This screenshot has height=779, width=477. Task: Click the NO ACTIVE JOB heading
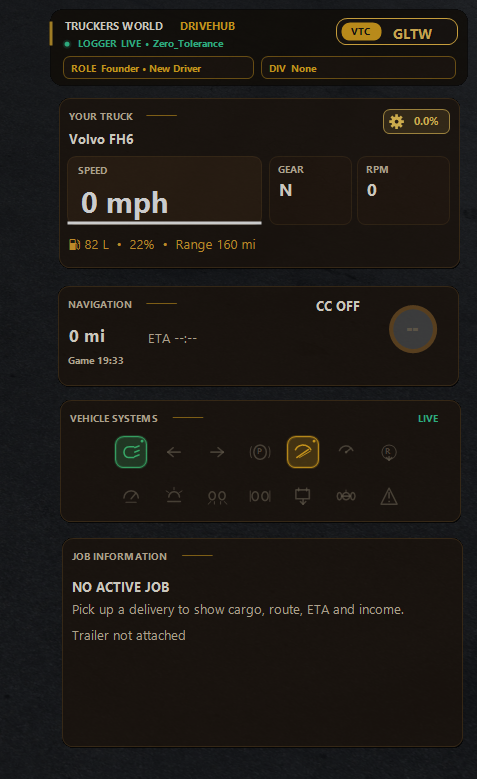point(121,587)
